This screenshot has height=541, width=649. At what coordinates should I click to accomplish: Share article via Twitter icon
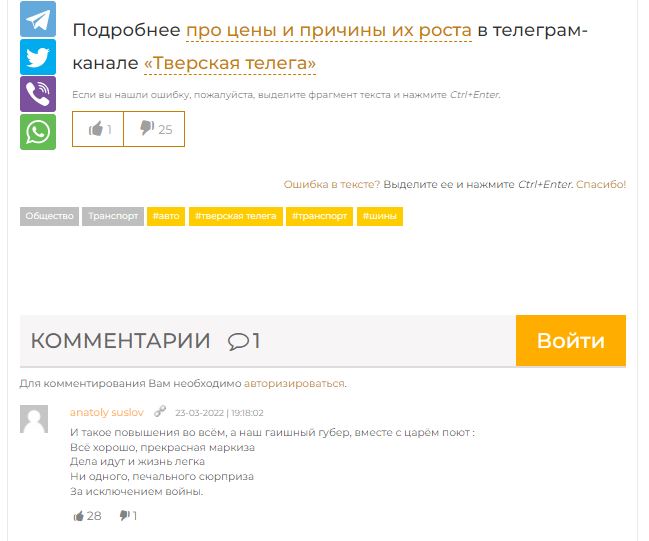[x=38, y=57]
